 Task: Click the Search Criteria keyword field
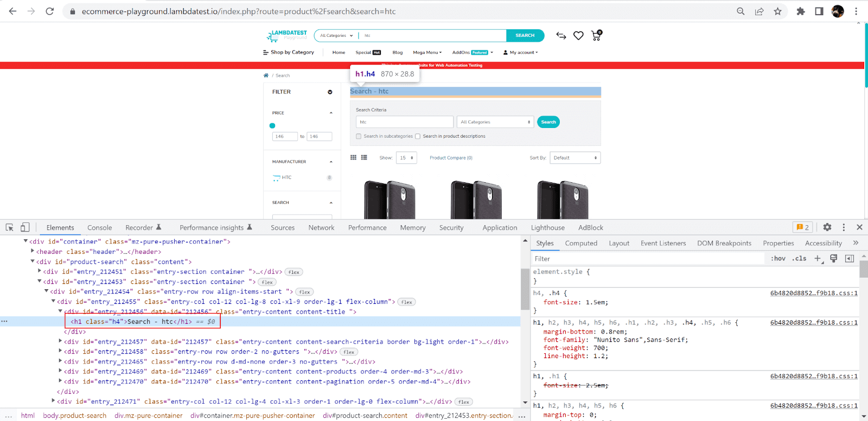(x=405, y=122)
